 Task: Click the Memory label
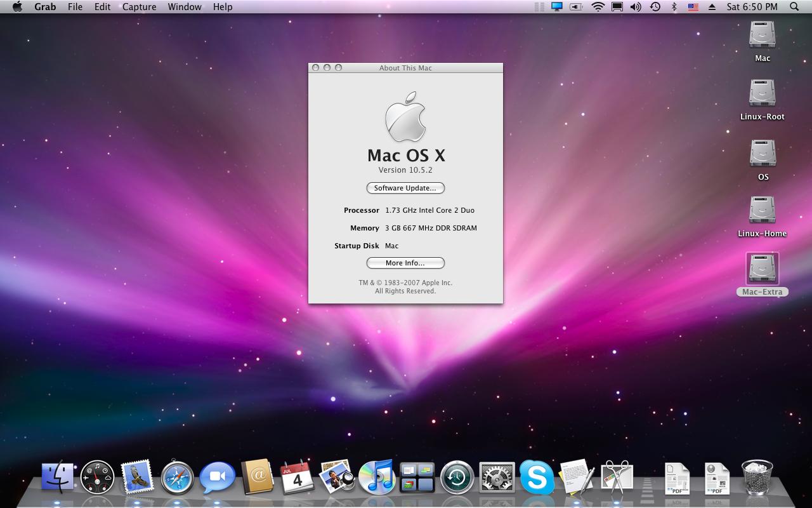[x=365, y=228]
